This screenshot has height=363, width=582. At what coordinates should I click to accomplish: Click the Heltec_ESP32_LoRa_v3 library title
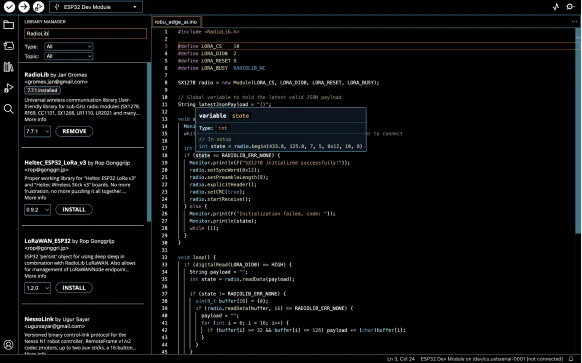coord(55,163)
